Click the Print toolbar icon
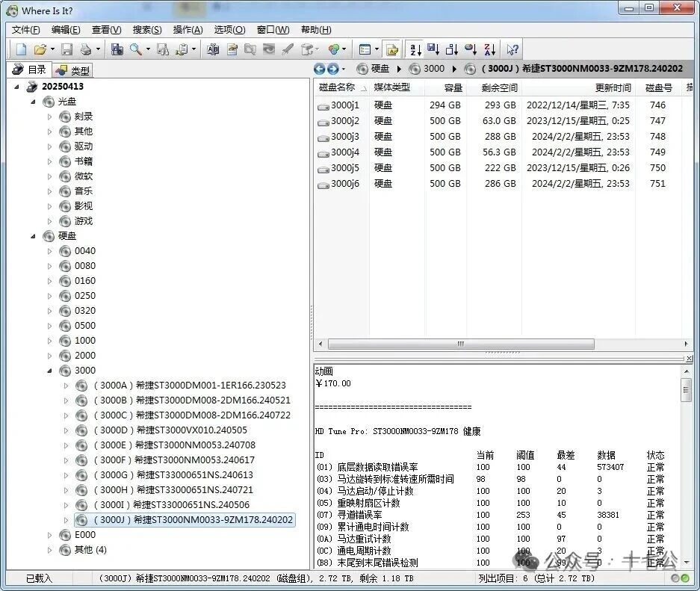Screen dimensions: 700x591 click(x=86, y=49)
